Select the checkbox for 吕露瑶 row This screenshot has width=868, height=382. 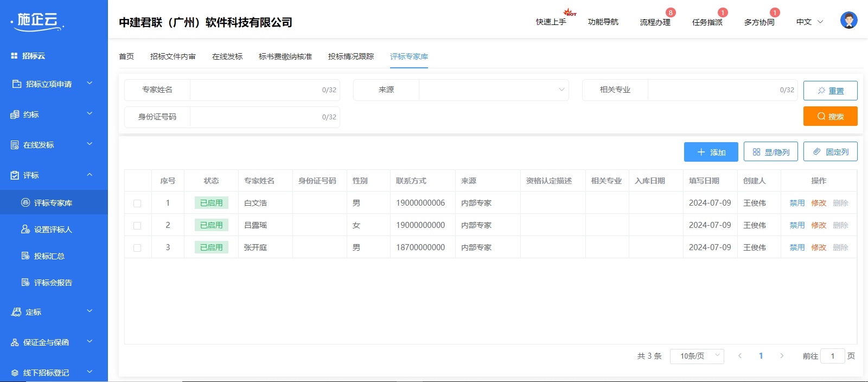pyautogui.click(x=137, y=226)
